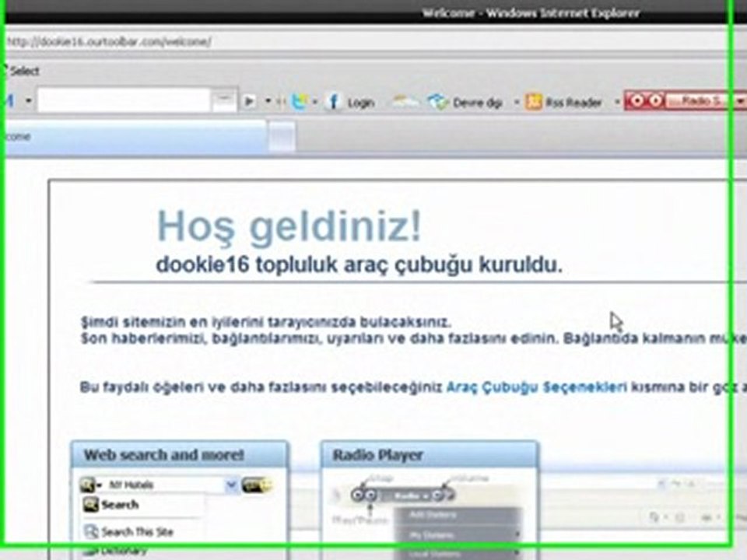This screenshot has width=747, height=560.
Task: Click the second radio control button
Action: click(656, 100)
